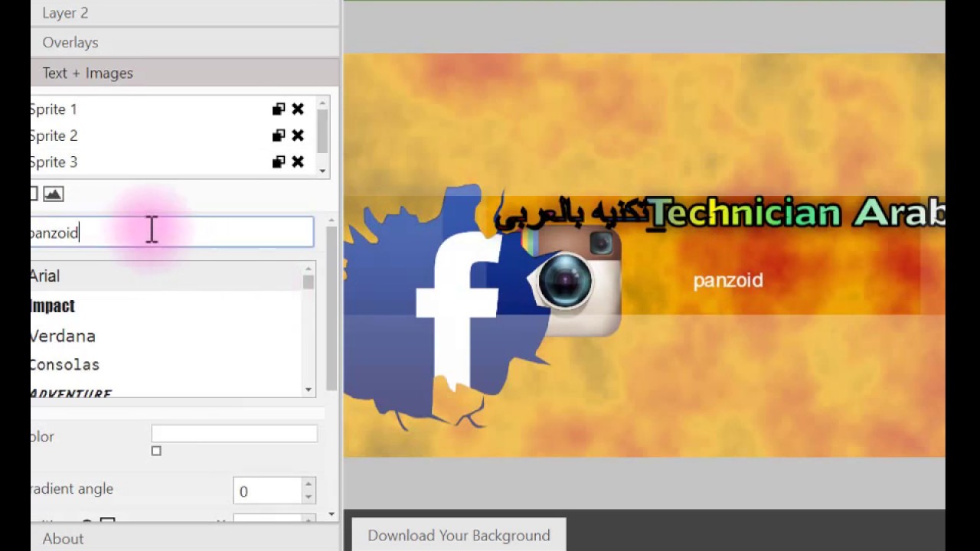Select Sprite 2 in the sprite list
The height and width of the screenshot is (551, 980).
coord(172,135)
